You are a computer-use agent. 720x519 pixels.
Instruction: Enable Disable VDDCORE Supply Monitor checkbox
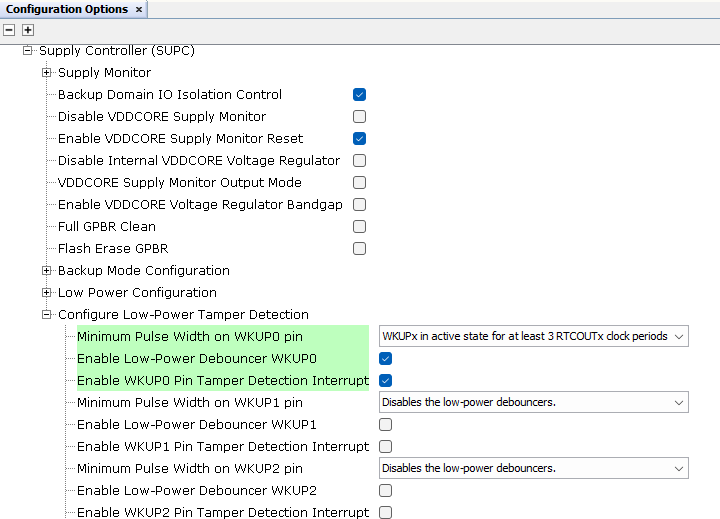click(x=359, y=117)
